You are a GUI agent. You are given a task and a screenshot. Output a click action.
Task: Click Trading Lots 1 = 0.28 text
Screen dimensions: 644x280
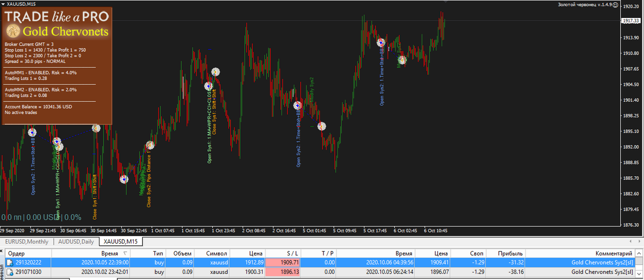pyautogui.click(x=26, y=78)
